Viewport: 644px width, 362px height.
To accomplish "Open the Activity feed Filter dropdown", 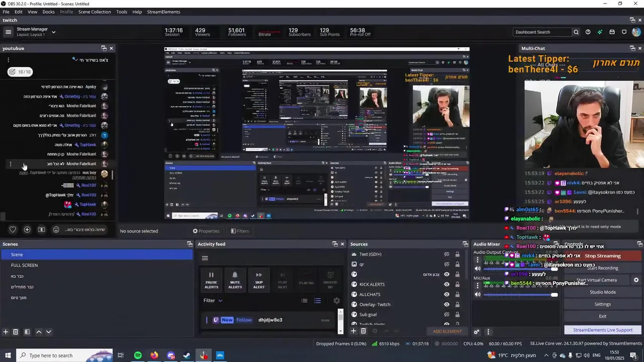I will click(x=213, y=301).
